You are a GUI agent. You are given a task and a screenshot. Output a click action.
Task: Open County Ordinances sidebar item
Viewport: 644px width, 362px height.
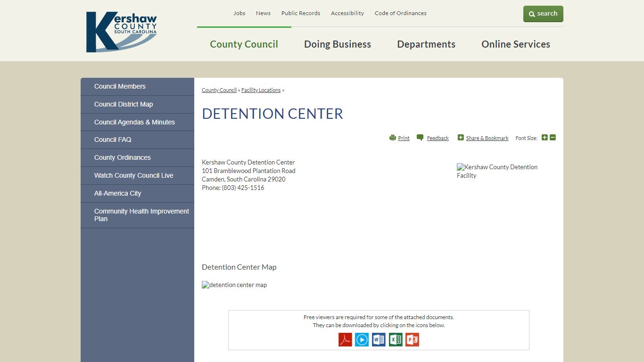(x=137, y=157)
